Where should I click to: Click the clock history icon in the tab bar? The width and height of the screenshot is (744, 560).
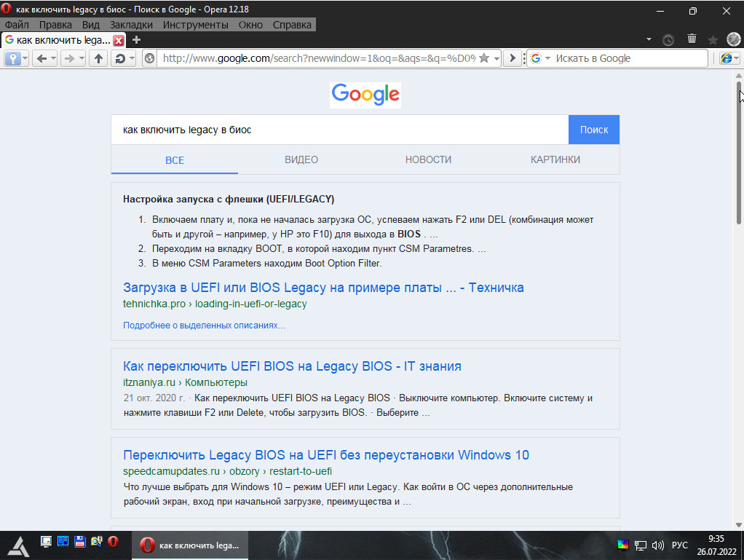pos(668,40)
